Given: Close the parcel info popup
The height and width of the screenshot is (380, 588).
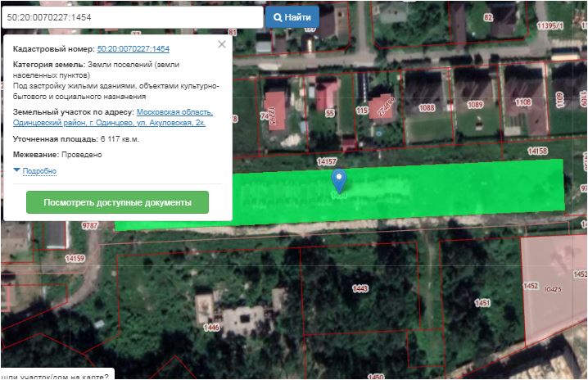Looking at the screenshot, I should (222, 44).
